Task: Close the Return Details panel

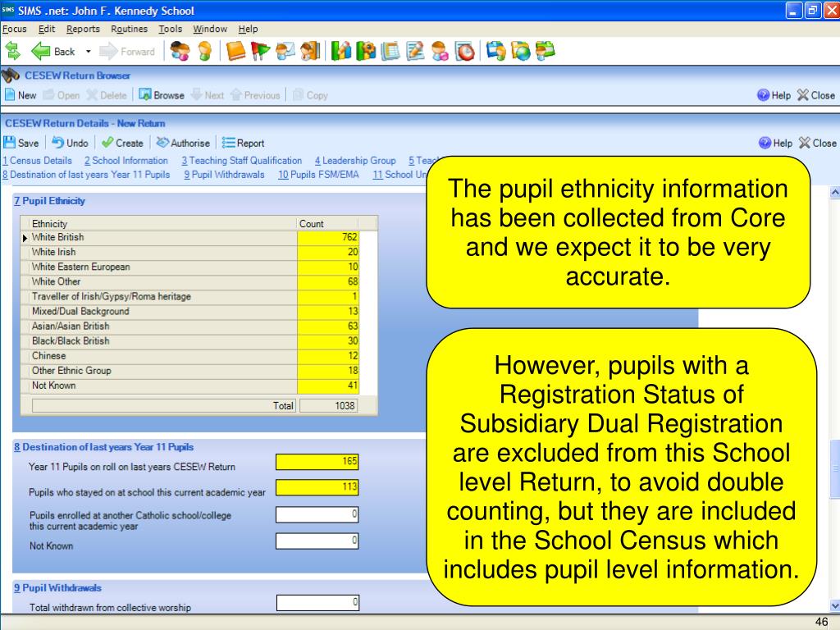Action: tap(818, 143)
